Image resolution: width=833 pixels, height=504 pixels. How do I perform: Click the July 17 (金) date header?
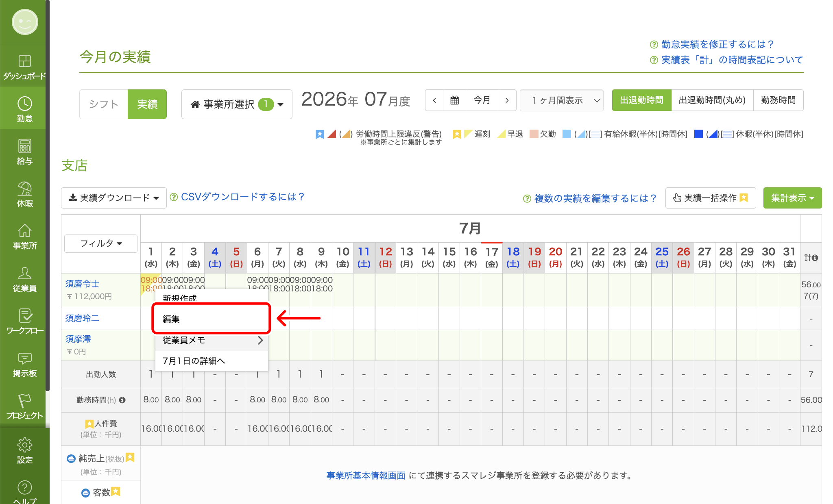click(492, 258)
